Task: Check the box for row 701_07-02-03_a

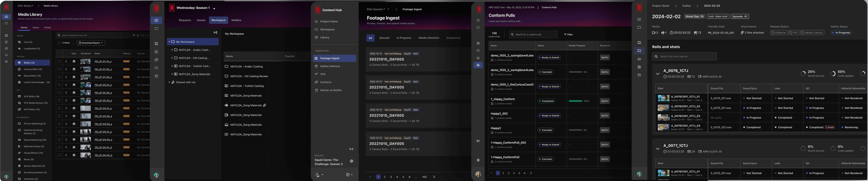Action: click(x=59, y=100)
